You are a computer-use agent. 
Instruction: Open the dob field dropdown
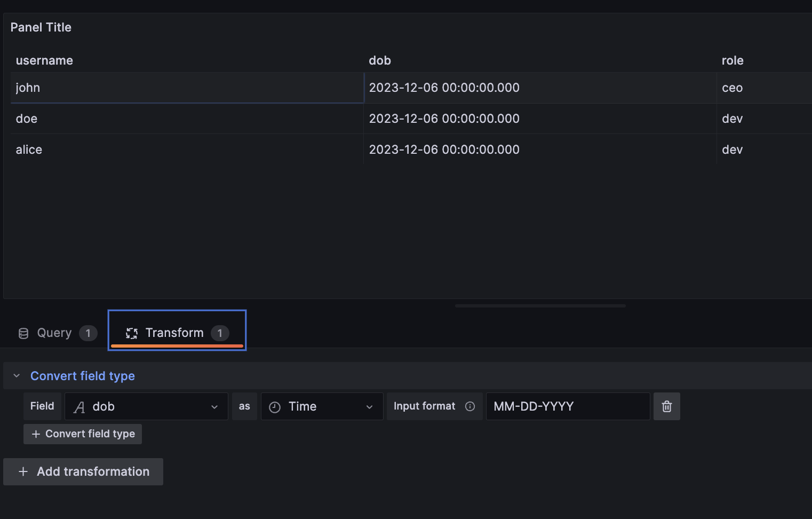[214, 406]
